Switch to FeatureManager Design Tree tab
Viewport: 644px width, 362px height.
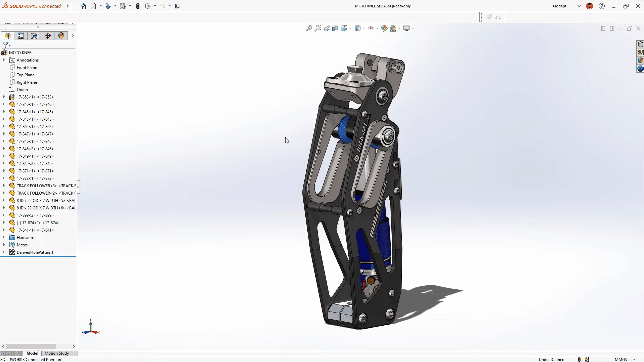pyautogui.click(x=8, y=36)
